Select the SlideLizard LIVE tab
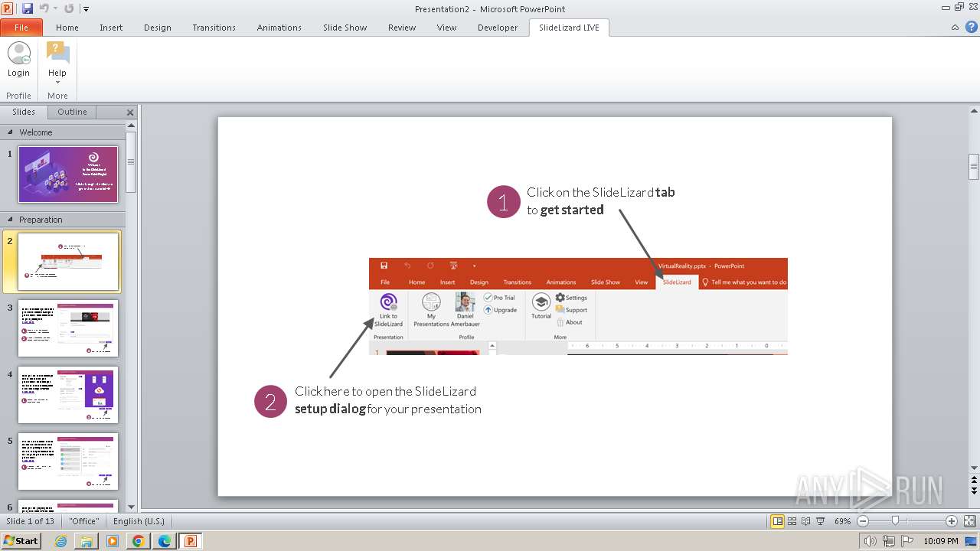This screenshot has height=551, width=980. 569,28
